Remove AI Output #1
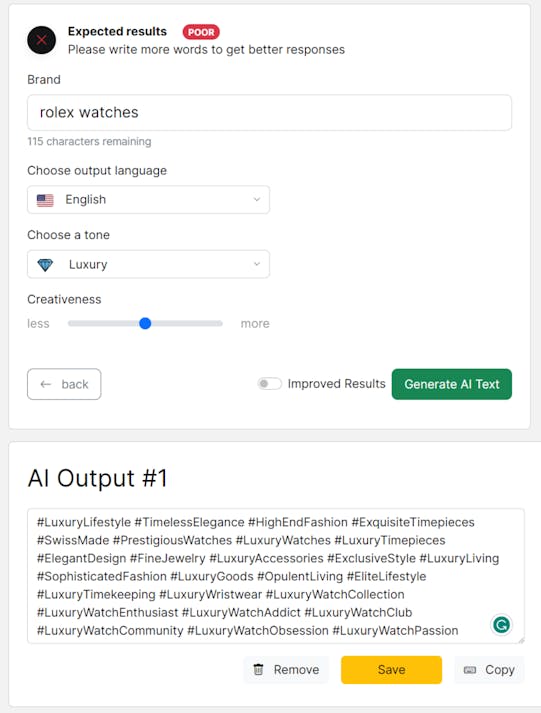The height and width of the screenshot is (713, 541). click(x=286, y=670)
